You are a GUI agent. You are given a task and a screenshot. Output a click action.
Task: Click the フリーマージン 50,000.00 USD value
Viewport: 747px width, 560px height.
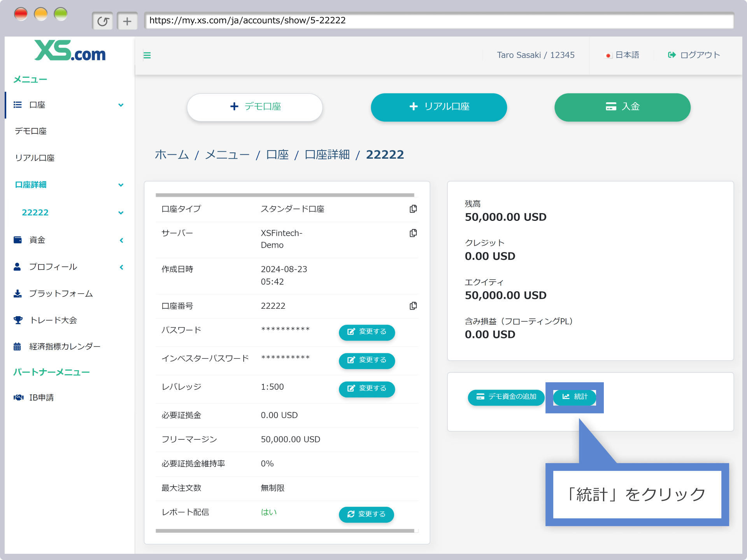[290, 439]
